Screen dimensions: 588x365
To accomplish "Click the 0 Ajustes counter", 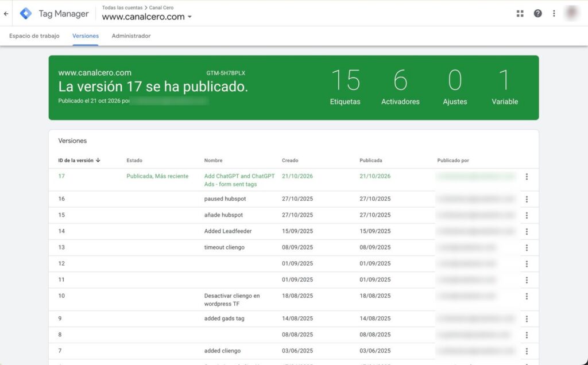I will click(455, 87).
